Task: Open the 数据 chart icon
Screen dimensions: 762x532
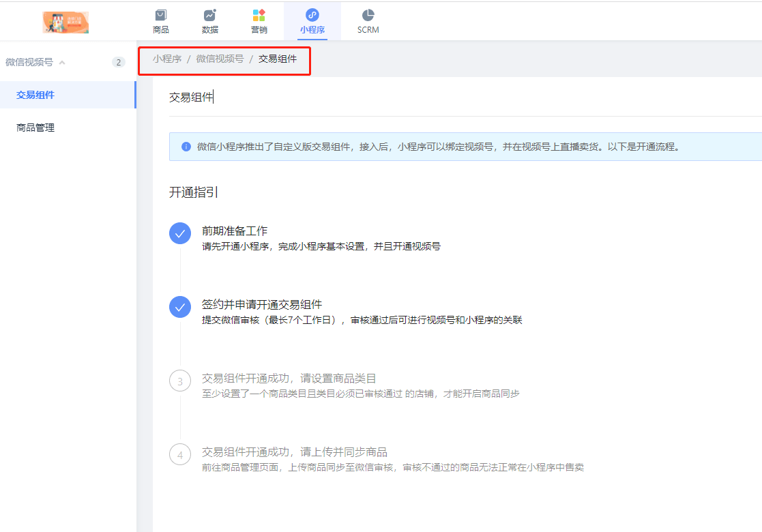Action: point(209,15)
